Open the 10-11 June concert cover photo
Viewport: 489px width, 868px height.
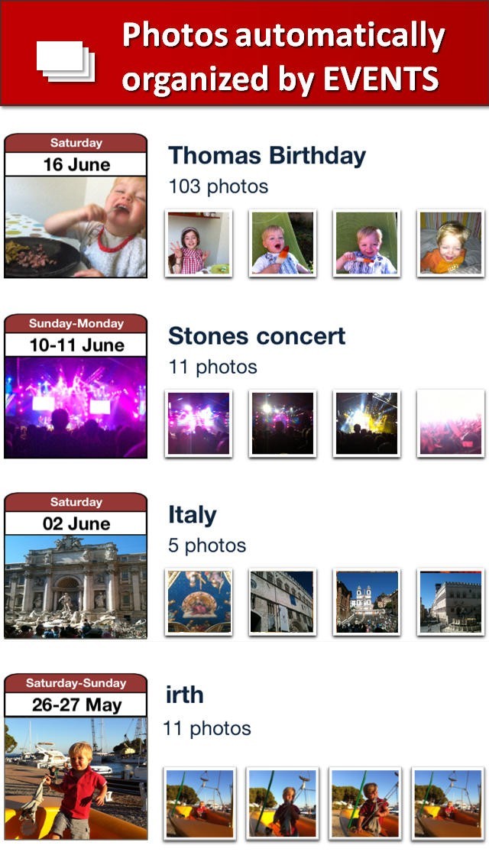pos(76,407)
